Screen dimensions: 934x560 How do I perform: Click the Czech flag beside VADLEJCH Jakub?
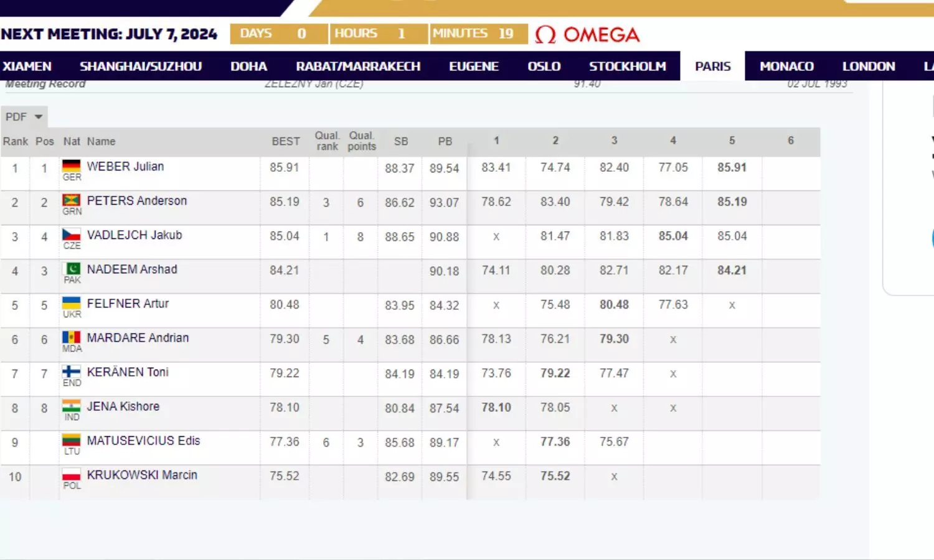pyautogui.click(x=72, y=234)
